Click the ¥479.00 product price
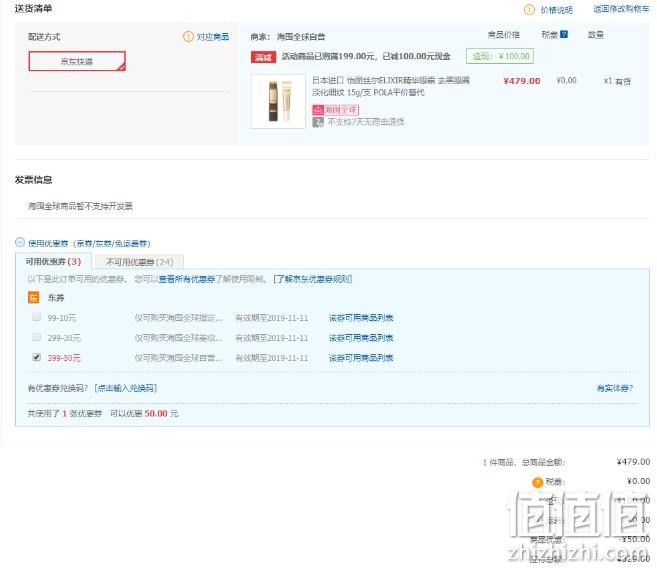 (522, 81)
